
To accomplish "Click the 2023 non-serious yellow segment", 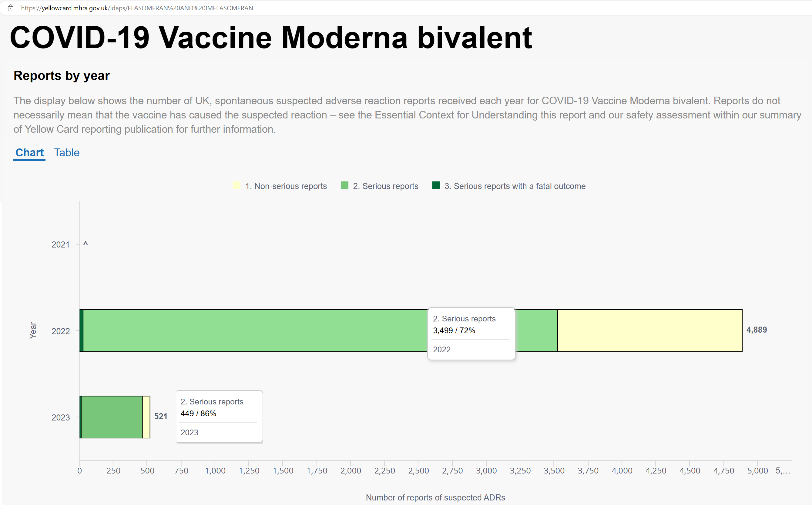I will [x=146, y=417].
